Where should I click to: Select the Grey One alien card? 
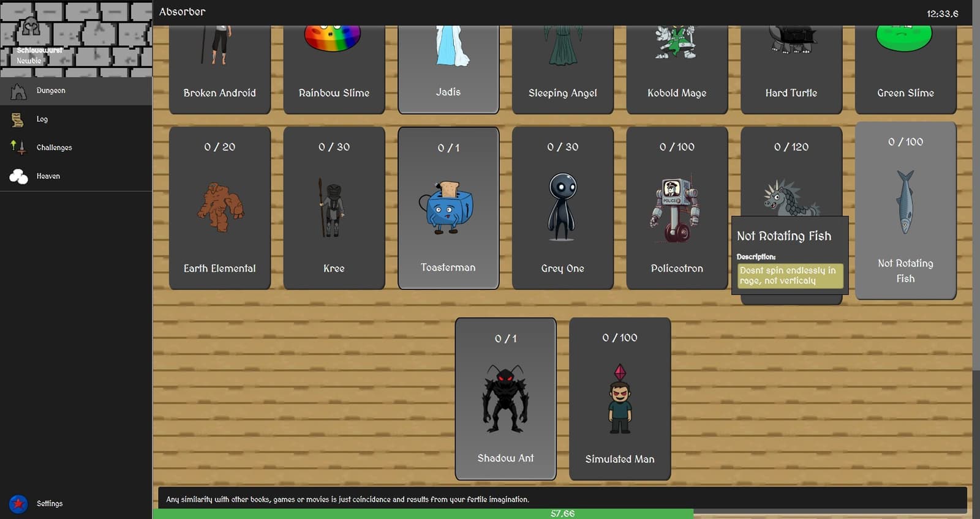(563, 208)
